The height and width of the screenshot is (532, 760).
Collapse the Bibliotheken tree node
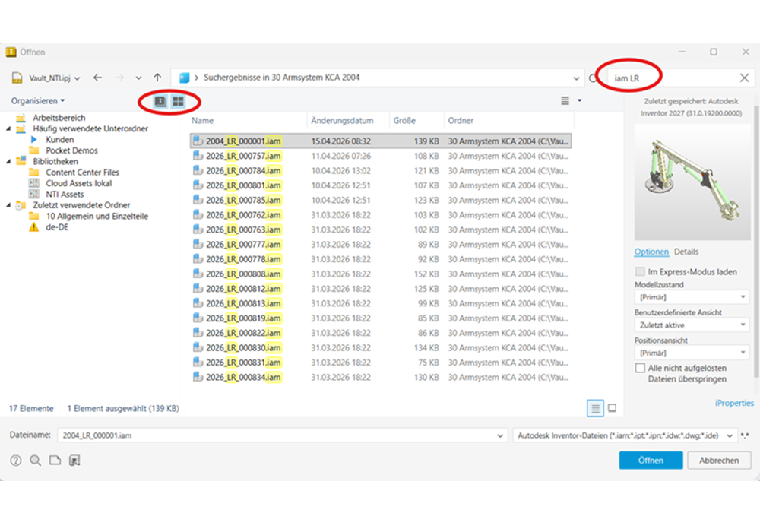click(x=8, y=162)
